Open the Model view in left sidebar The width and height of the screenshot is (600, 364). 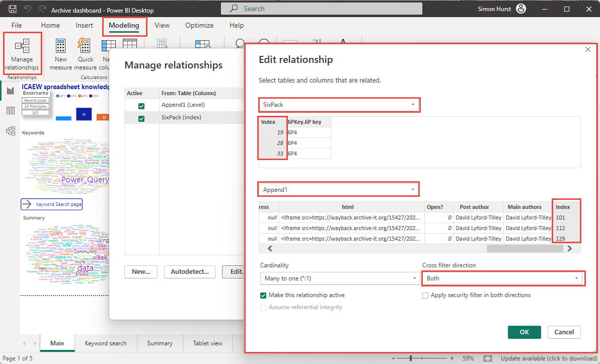pyautogui.click(x=10, y=131)
